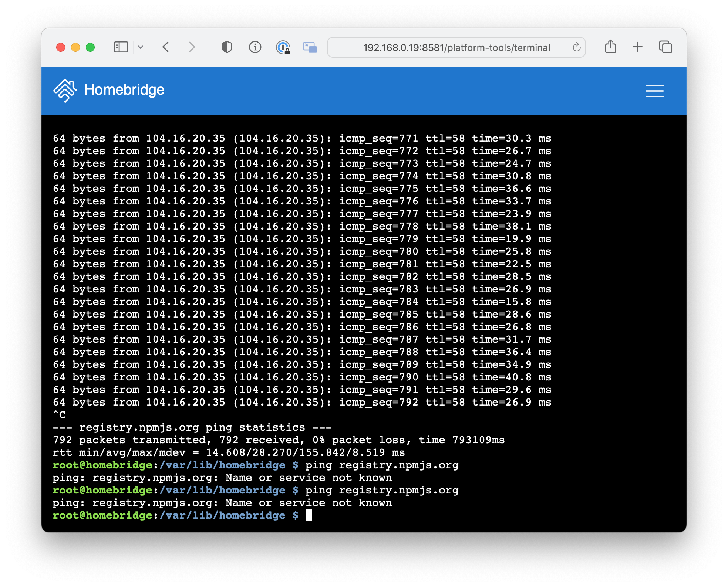The width and height of the screenshot is (728, 587).
Task: Reload the terminal page
Action: 576,47
